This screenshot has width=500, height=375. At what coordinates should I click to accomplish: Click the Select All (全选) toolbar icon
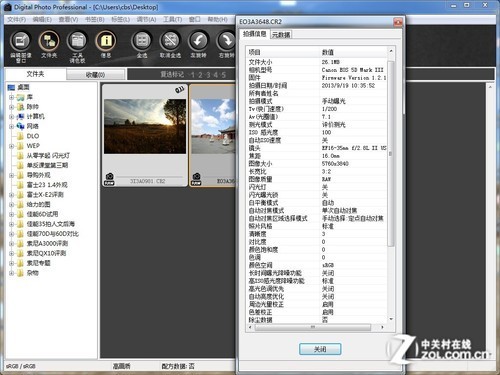(x=142, y=41)
